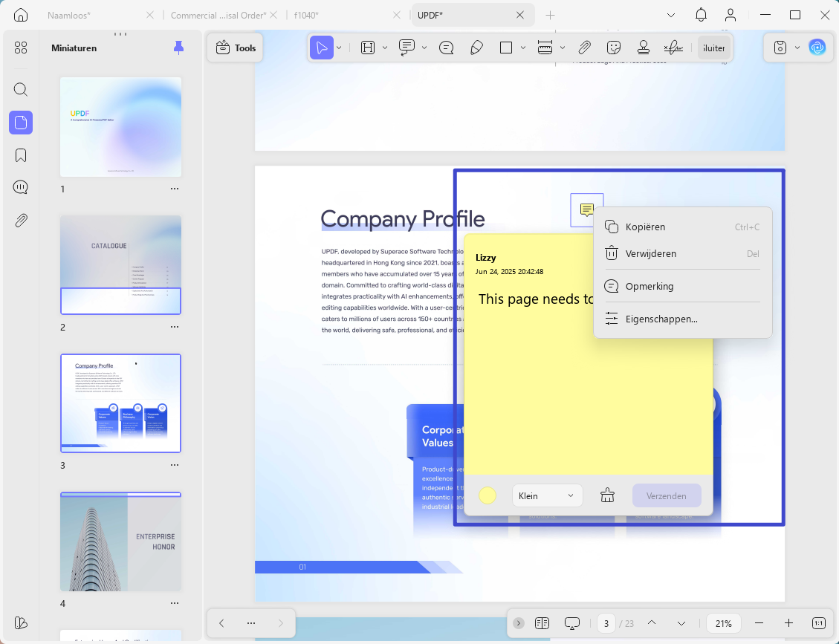Choose Kopiëren from the context menu
Image resolution: width=839 pixels, height=644 pixels.
pyautogui.click(x=682, y=227)
